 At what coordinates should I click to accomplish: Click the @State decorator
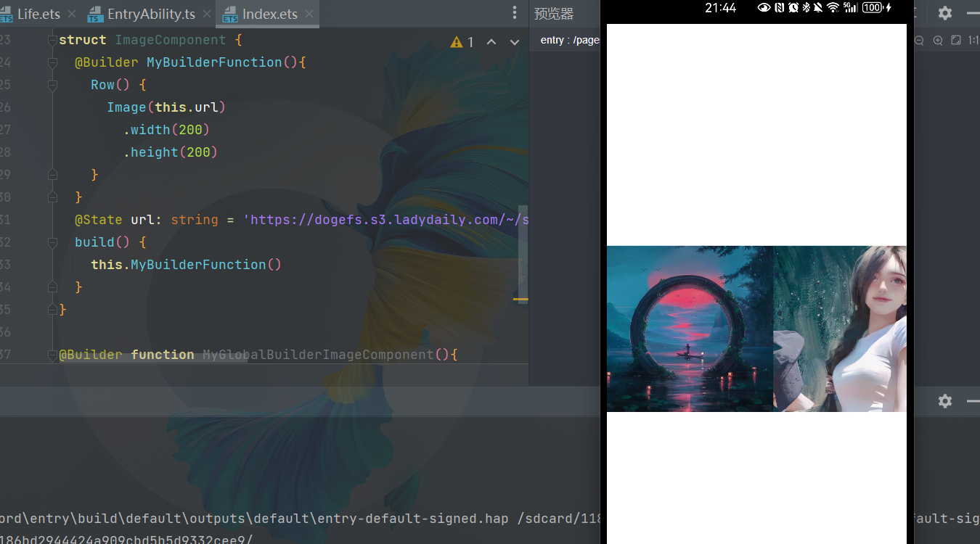pos(99,220)
